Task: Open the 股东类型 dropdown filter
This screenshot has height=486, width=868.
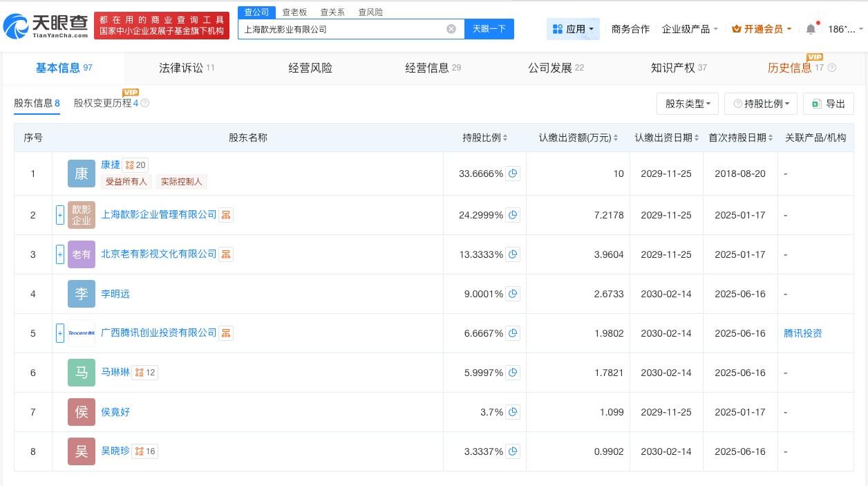Action: [688, 104]
